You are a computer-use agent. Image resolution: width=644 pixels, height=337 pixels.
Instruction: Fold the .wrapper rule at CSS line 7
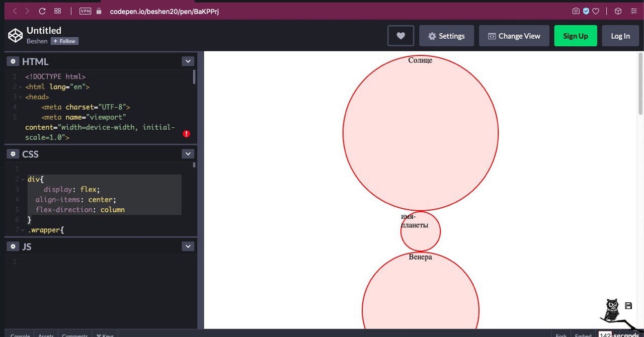coord(23,230)
